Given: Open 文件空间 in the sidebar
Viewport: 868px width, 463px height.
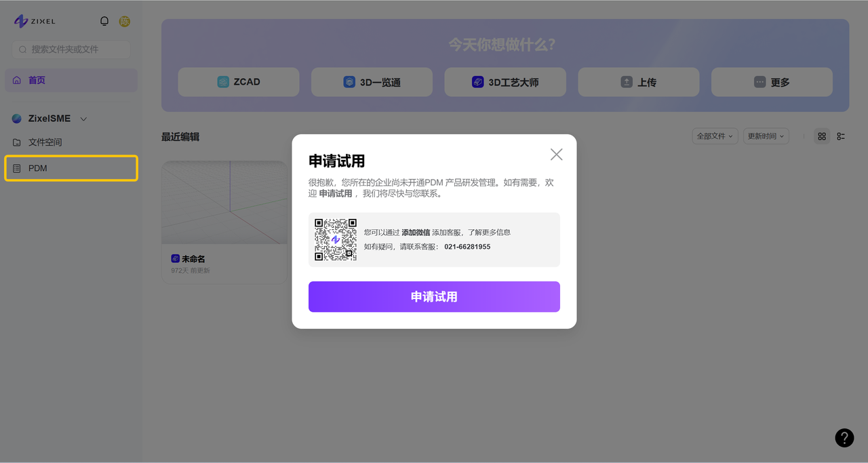Looking at the screenshot, I should tap(71, 142).
